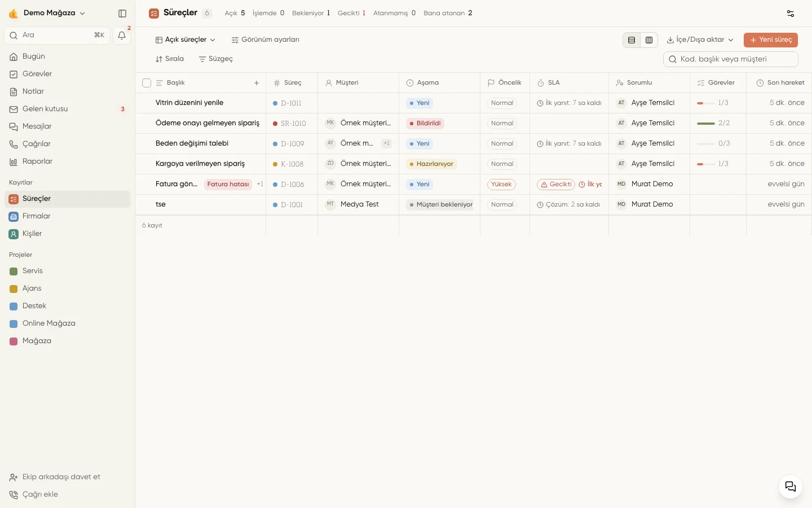Image resolution: width=812 pixels, height=508 pixels.
Task: Open Yüksek priority dropdown for Fatura row
Action: tap(501, 185)
